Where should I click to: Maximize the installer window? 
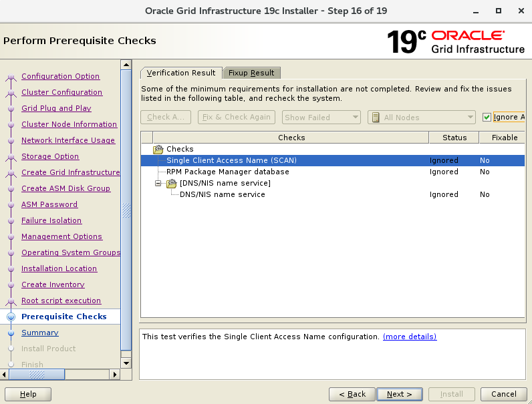pos(499,11)
